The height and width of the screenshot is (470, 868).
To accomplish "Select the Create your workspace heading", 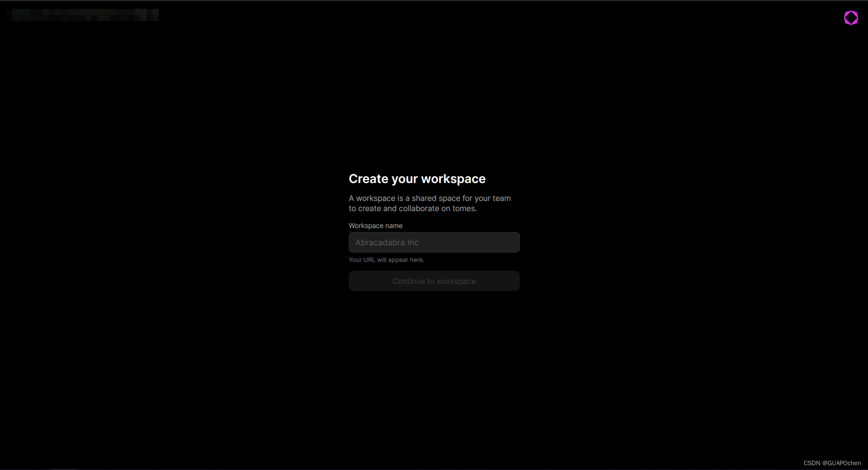I will [417, 179].
